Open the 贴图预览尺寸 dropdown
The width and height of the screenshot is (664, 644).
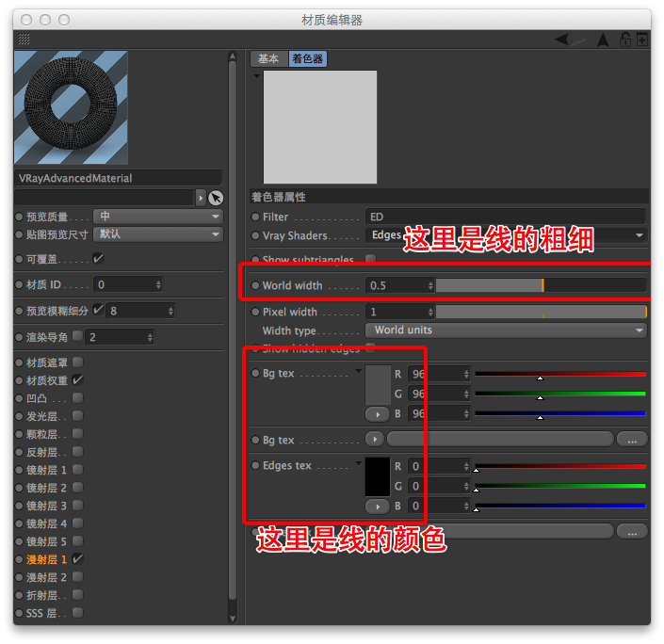point(158,234)
